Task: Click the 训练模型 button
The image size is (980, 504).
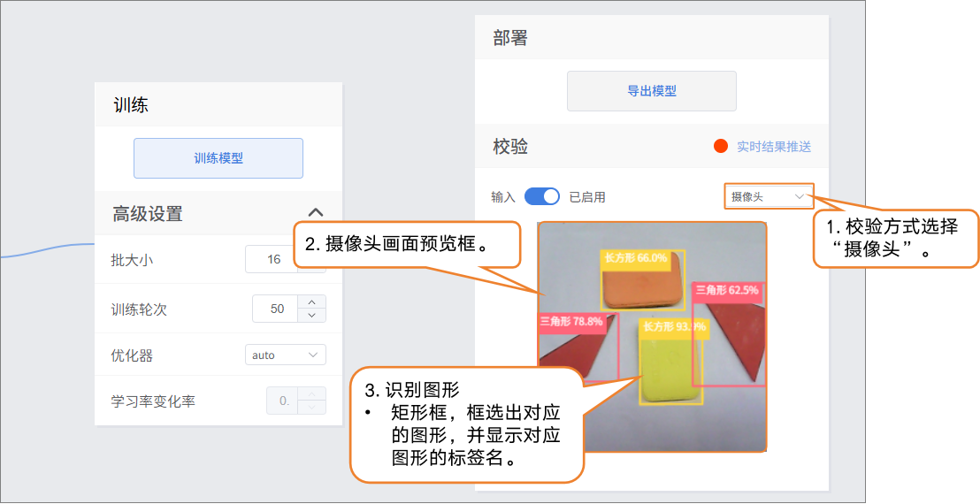Action: (218, 158)
